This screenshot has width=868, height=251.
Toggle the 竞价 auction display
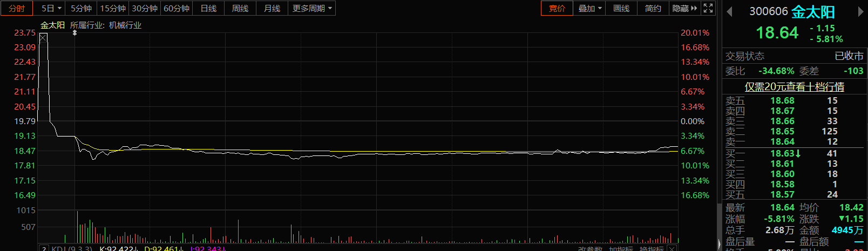(557, 8)
